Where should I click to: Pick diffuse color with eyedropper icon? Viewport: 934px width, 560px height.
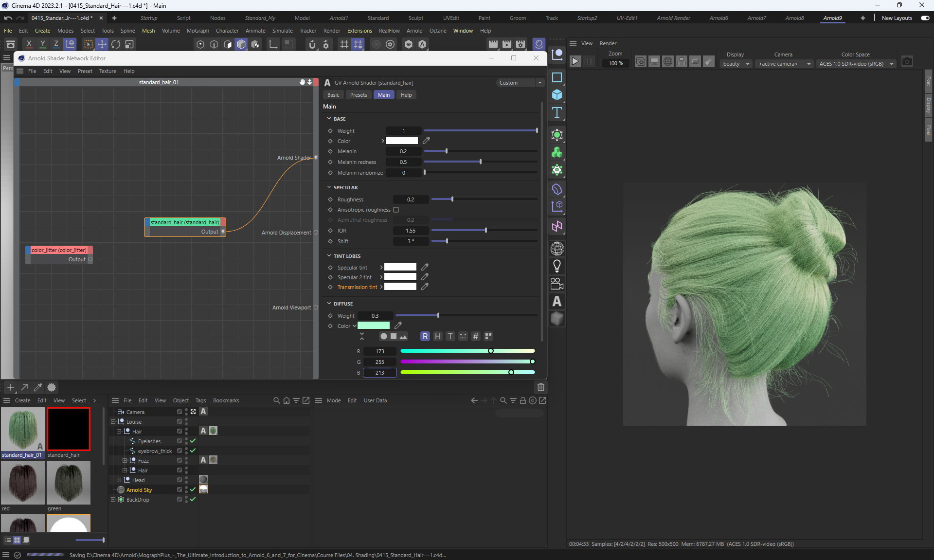(x=398, y=325)
